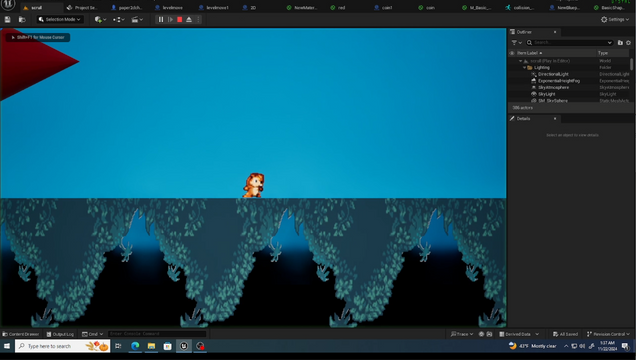The image size is (636, 360).
Task: Focus the console command input field
Action: (x=157, y=334)
